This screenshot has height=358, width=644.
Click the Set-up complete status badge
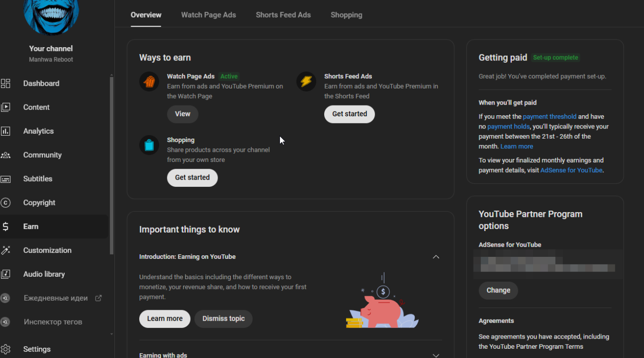coord(555,57)
